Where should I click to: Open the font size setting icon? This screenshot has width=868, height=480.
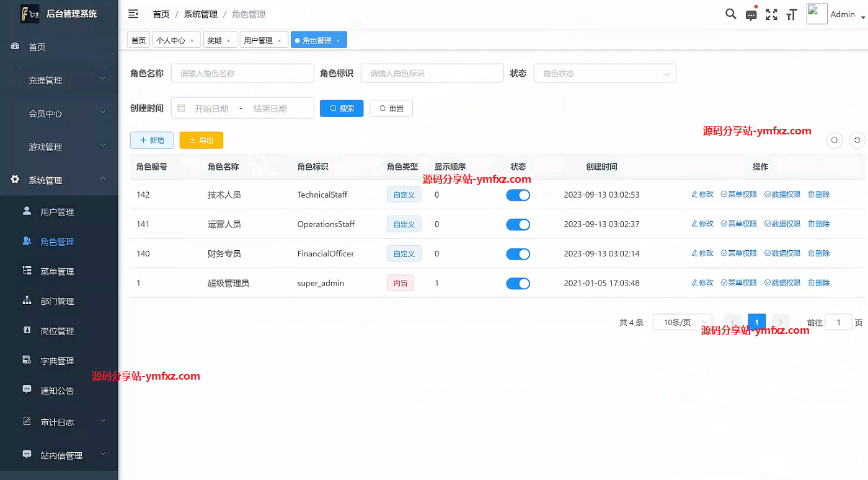click(791, 15)
